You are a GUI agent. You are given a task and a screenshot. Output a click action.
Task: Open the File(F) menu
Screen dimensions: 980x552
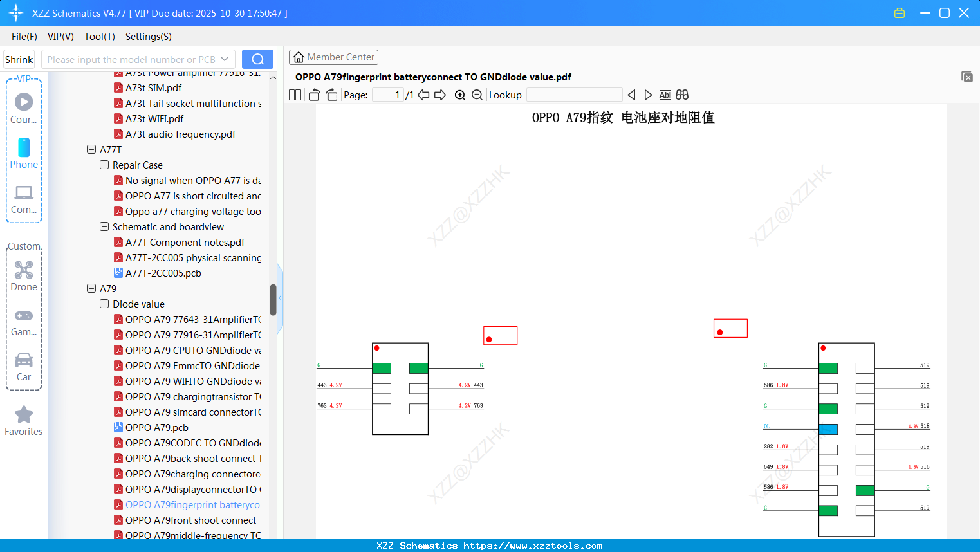(24, 37)
